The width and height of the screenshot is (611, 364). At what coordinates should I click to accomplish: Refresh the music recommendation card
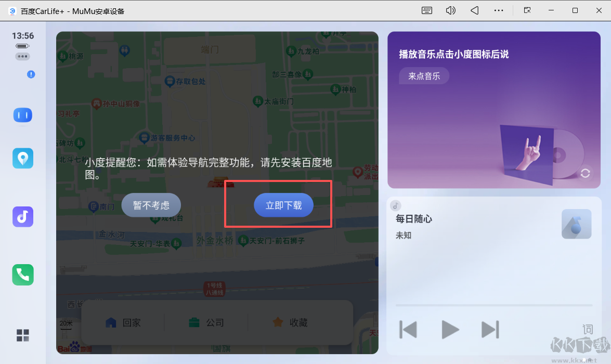tap(586, 173)
